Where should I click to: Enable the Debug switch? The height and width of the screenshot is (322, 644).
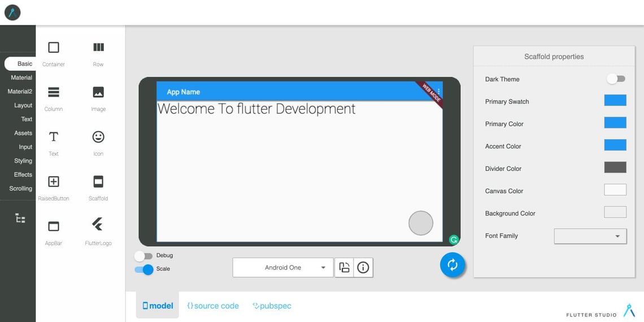143,256
